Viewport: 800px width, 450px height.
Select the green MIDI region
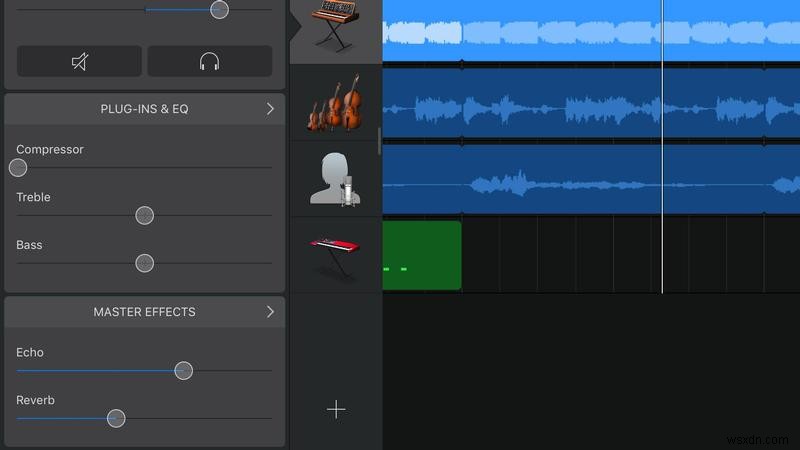422,256
